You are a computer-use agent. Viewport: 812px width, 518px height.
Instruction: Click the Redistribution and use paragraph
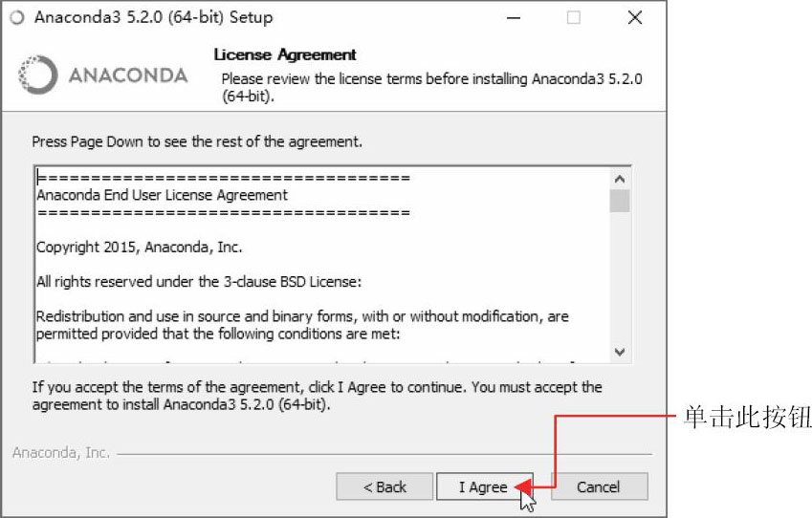click(x=302, y=325)
